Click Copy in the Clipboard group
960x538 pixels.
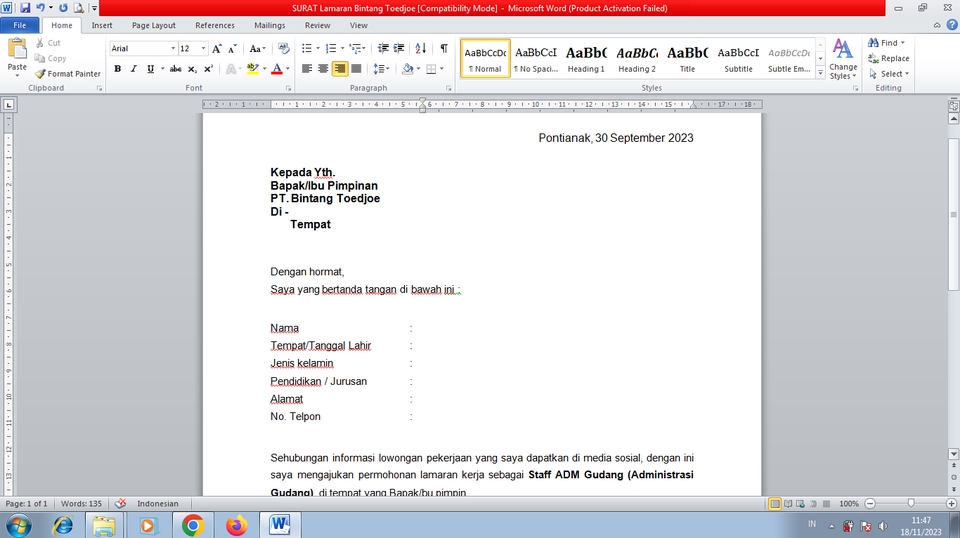[x=50, y=58]
